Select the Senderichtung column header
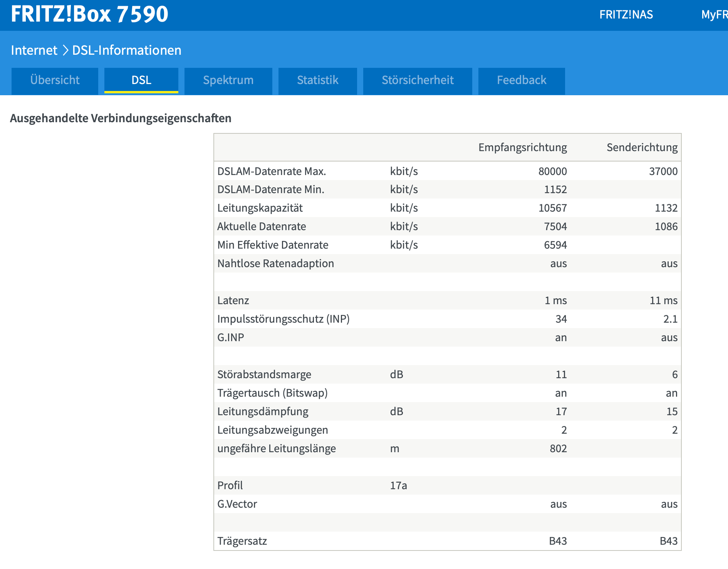 pyautogui.click(x=642, y=147)
